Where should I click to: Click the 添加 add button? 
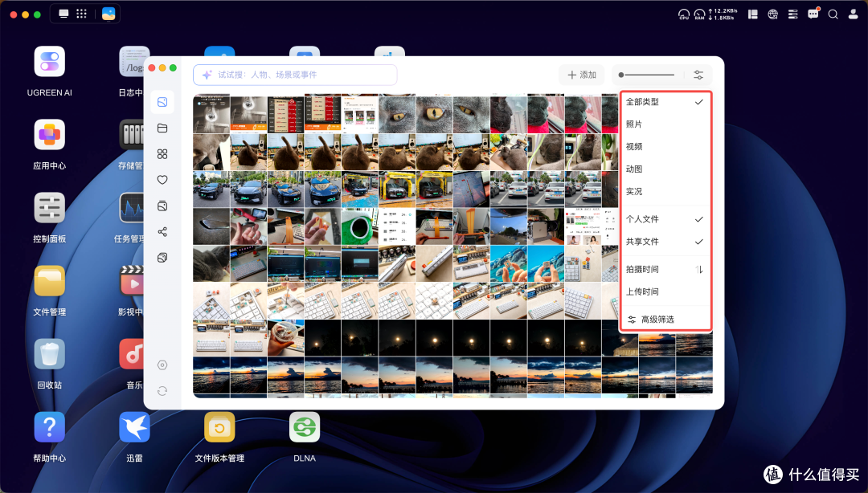(x=582, y=75)
